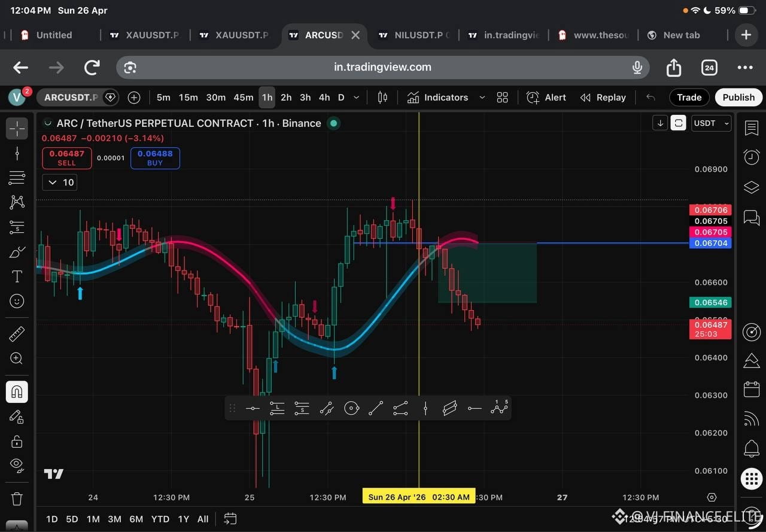Image resolution: width=766 pixels, height=532 pixels.
Task: Open the watchlist panel icon
Action: 752,128
